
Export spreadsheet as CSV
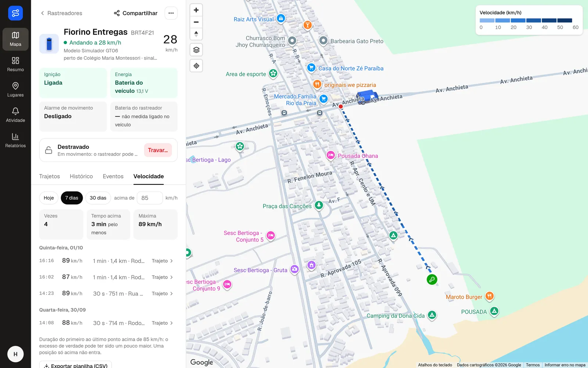click(75, 365)
